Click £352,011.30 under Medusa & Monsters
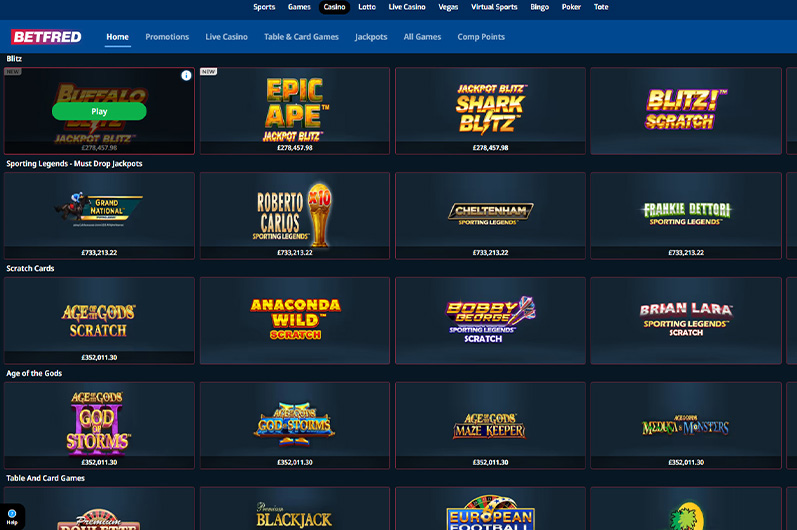797x530 pixels. [x=686, y=462]
